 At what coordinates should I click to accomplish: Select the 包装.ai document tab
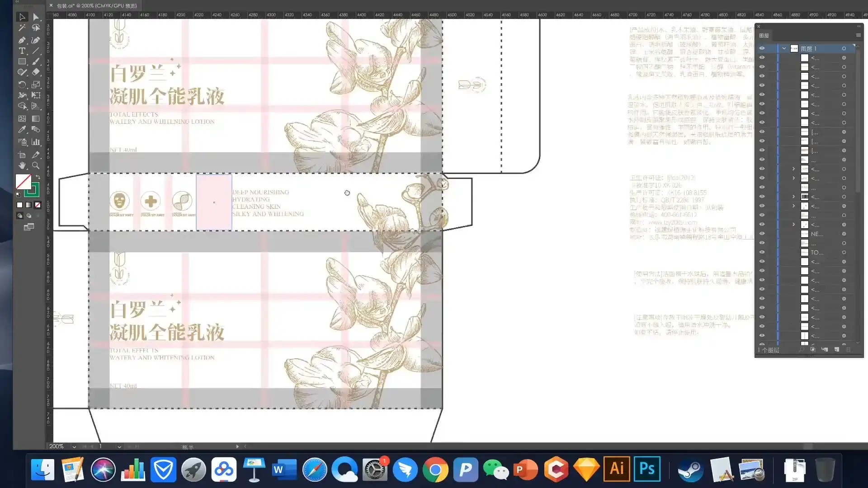pyautogui.click(x=96, y=6)
